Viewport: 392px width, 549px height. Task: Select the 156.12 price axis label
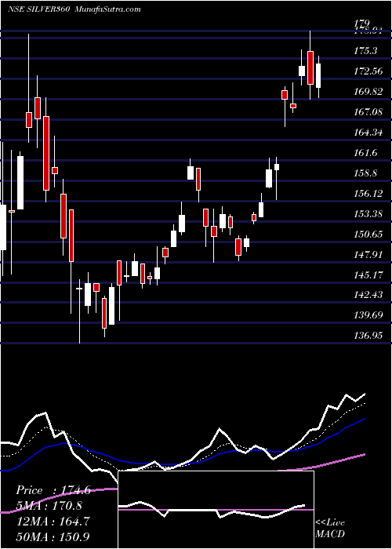point(368,193)
